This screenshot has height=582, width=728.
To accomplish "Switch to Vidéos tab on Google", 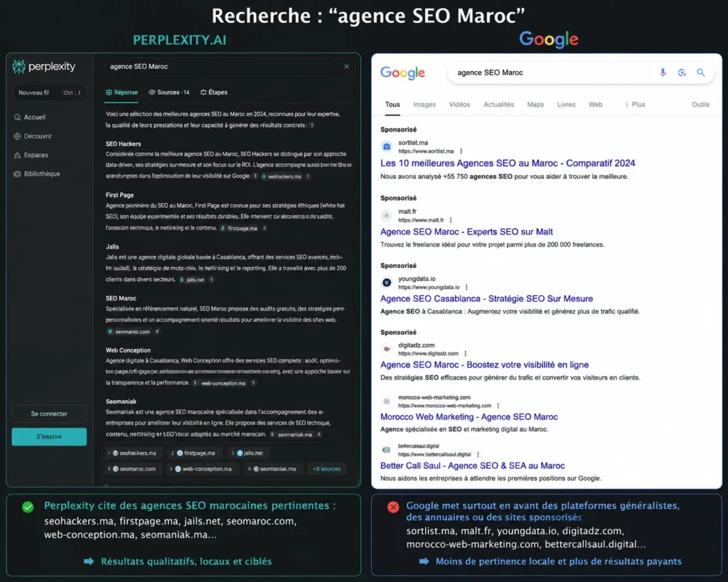I will [459, 104].
